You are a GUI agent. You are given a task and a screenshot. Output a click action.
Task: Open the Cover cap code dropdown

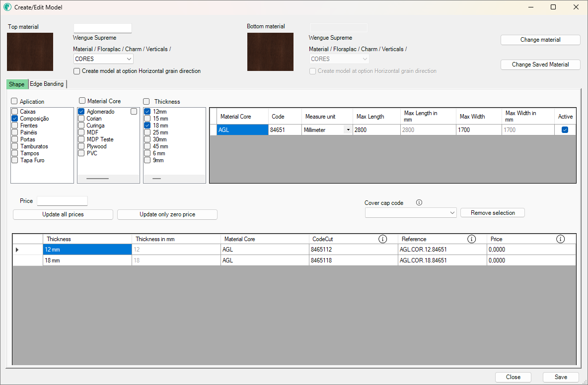click(411, 213)
